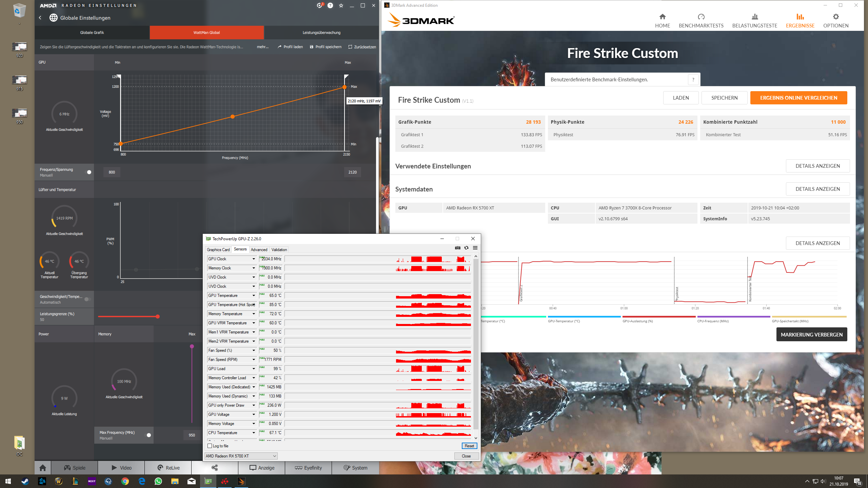This screenshot has width=868, height=488.
Task: Open 3DMark HOME page
Action: (x=662, y=21)
